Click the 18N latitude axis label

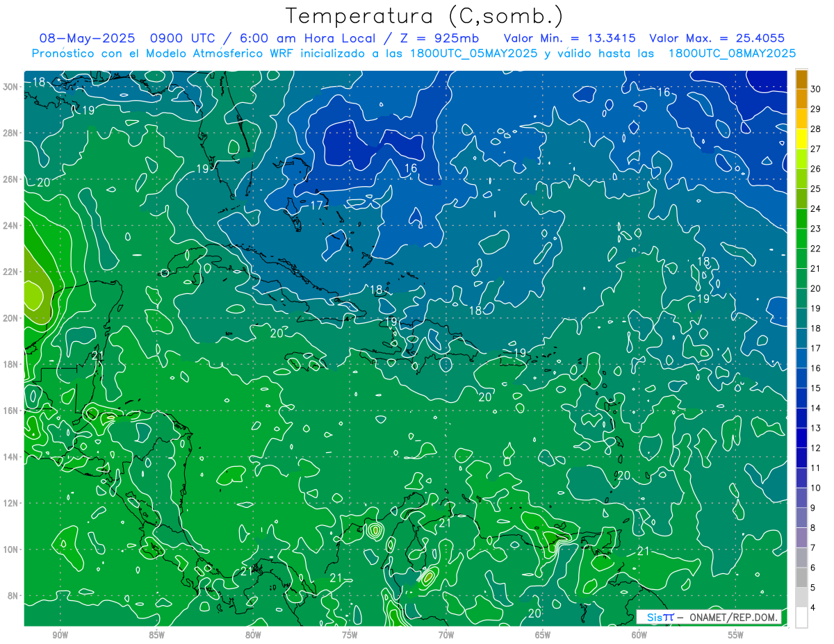(10, 364)
